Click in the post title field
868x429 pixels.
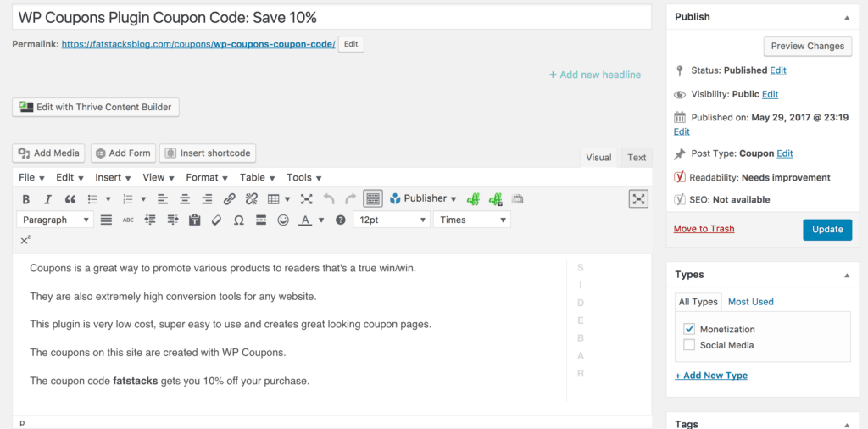click(x=331, y=17)
